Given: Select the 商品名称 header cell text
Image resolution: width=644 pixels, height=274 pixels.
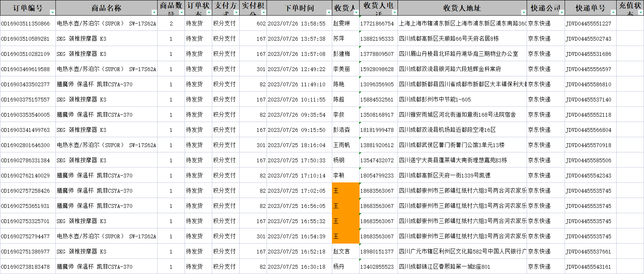Looking at the screenshot, I should [x=106, y=8].
